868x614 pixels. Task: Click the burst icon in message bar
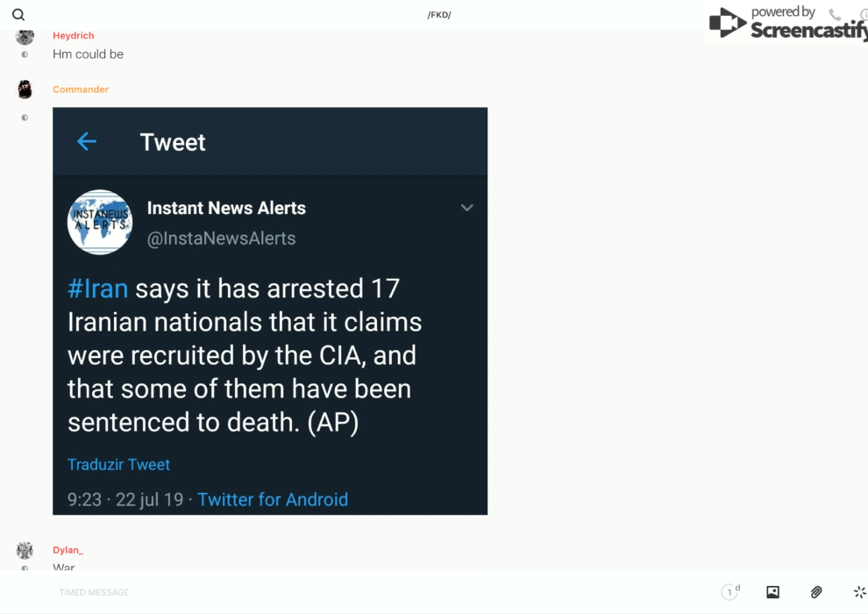859,592
